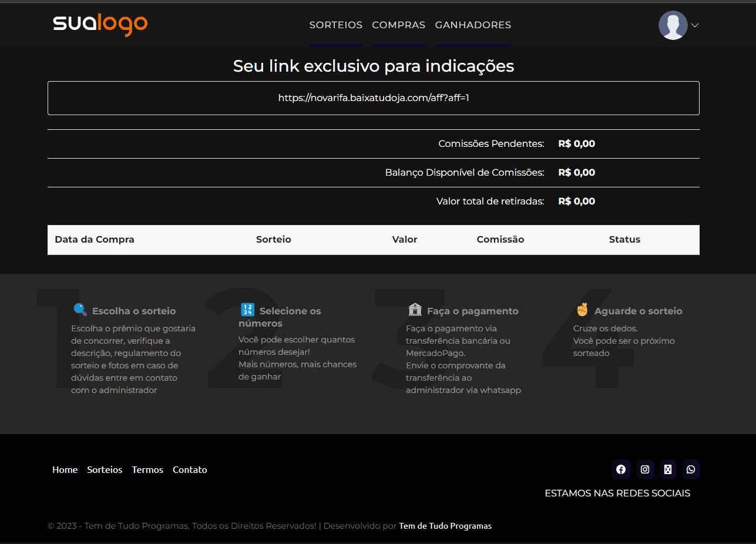The image size is (756, 544).
Task: Go to the SORTEIOS menu item
Action: click(336, 25)
